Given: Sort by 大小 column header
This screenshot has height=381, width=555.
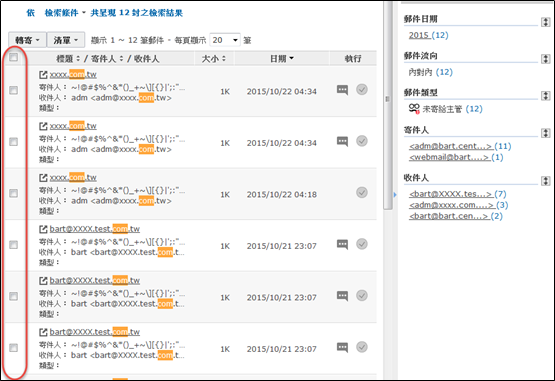Looking at the screenshot, I should [213, 59].
